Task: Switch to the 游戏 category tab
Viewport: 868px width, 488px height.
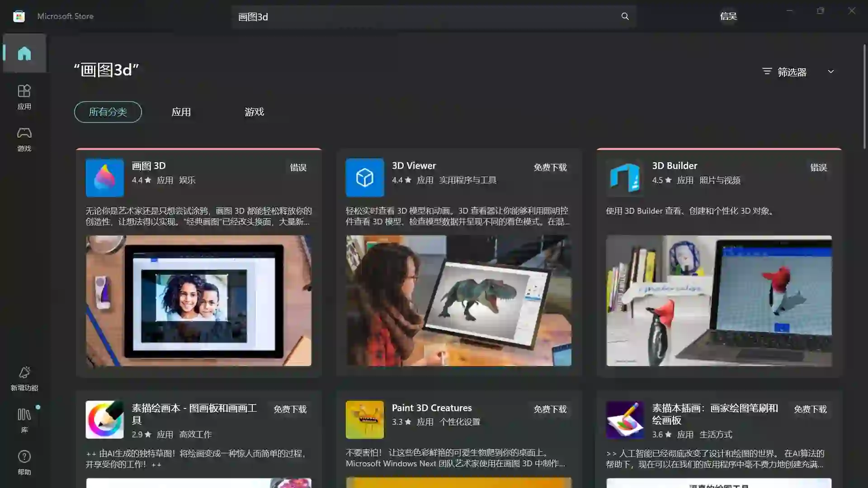Action: (254, 112)
